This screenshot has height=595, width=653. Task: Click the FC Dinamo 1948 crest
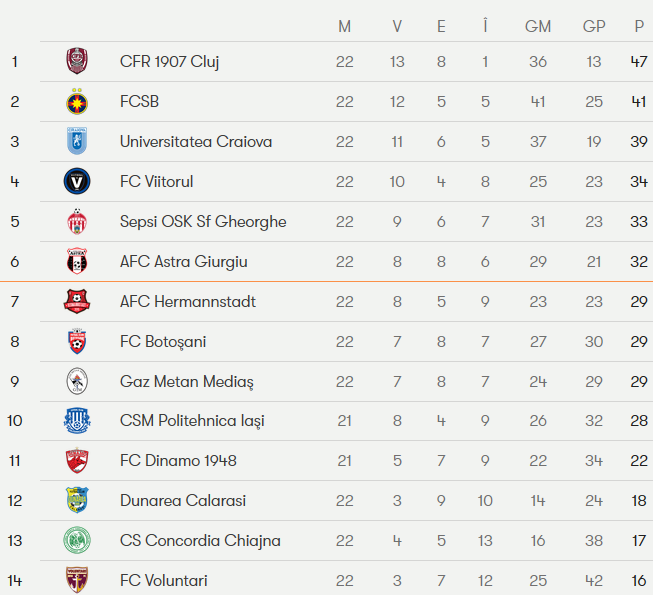(x=77, y=461)
